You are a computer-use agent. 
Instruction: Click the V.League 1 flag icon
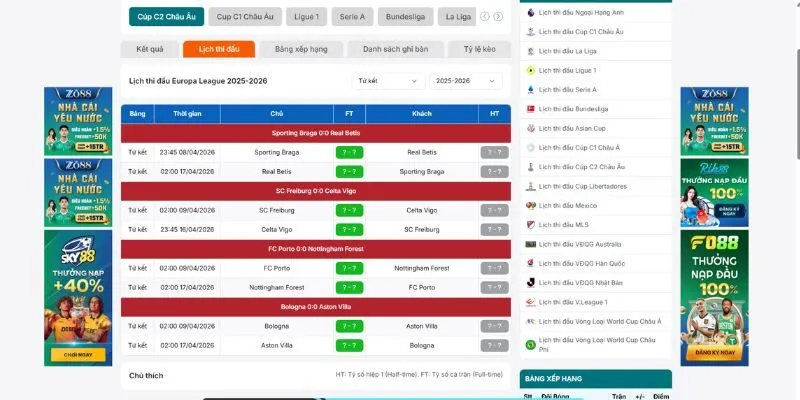coord(530,301)
